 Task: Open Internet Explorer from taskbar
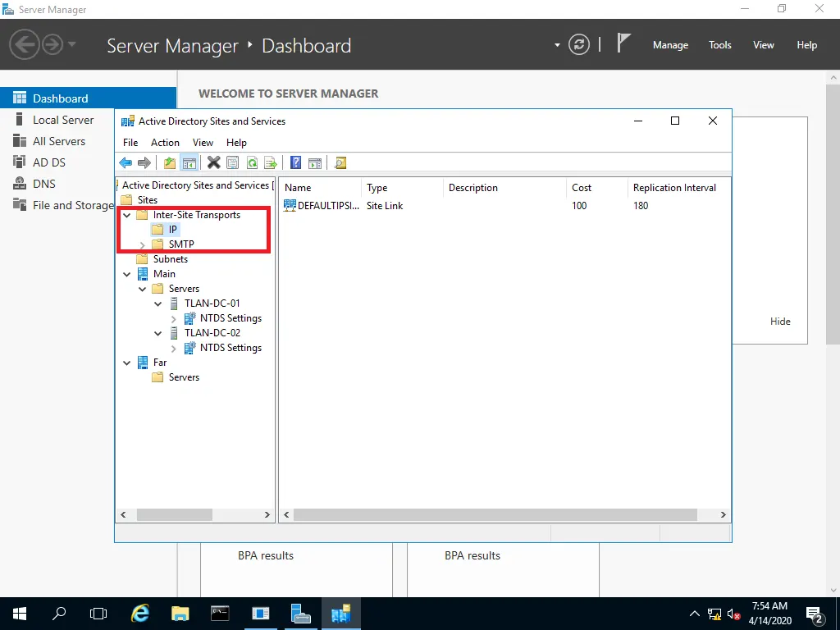pyautogui.click(x=140, y=614)
